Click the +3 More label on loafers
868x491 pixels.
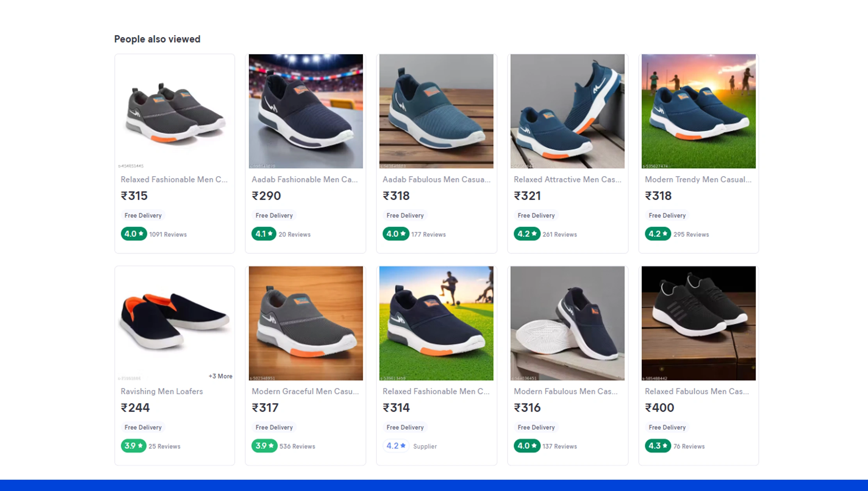tap(220, 376)
